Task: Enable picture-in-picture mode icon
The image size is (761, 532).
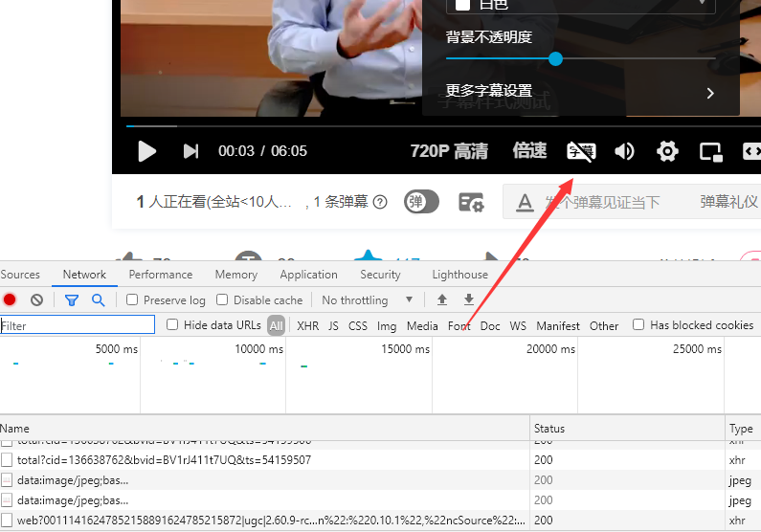Action: 711,152
